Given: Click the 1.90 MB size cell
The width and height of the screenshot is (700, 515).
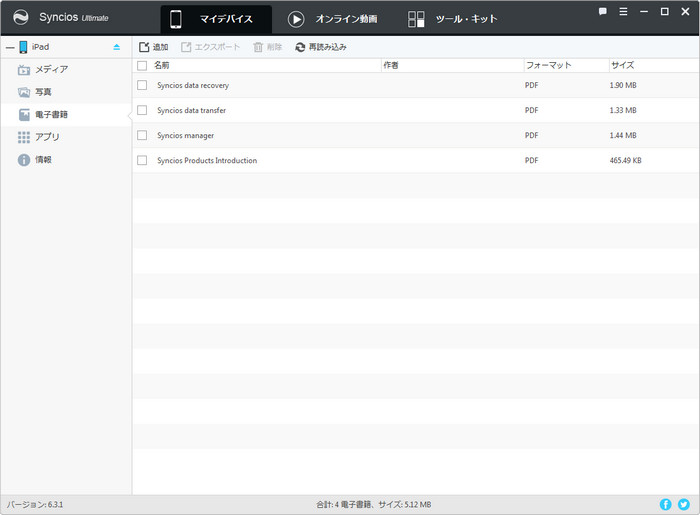Looking at the screenshot, I should click(623, 85).
